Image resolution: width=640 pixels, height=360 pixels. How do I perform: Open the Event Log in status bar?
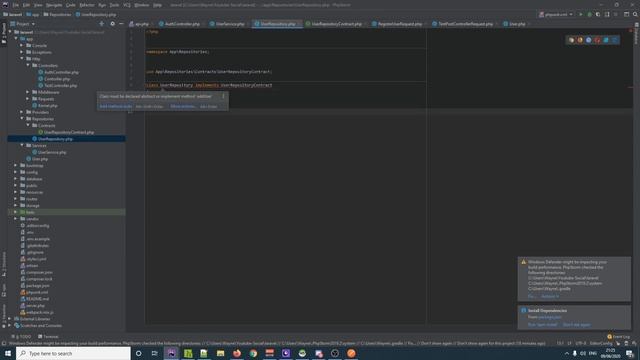(618, 337)
